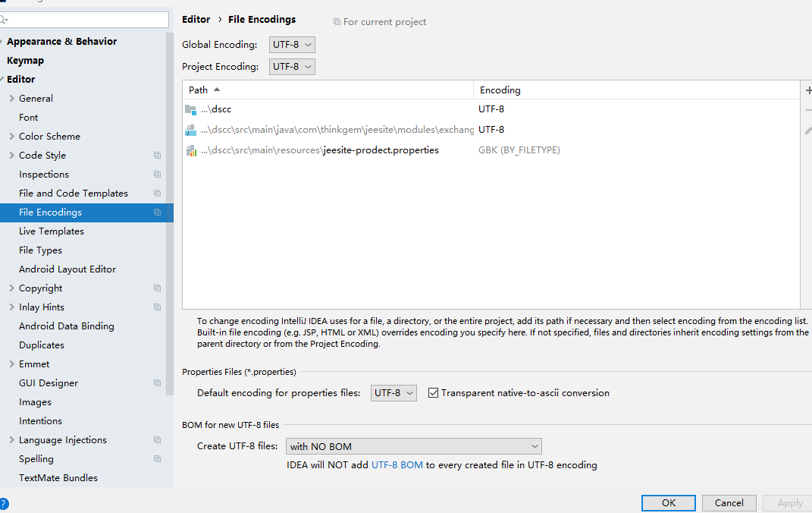
Task: Open Live Templates settings page
Action: pyautogui.click(x=52, y=231)
